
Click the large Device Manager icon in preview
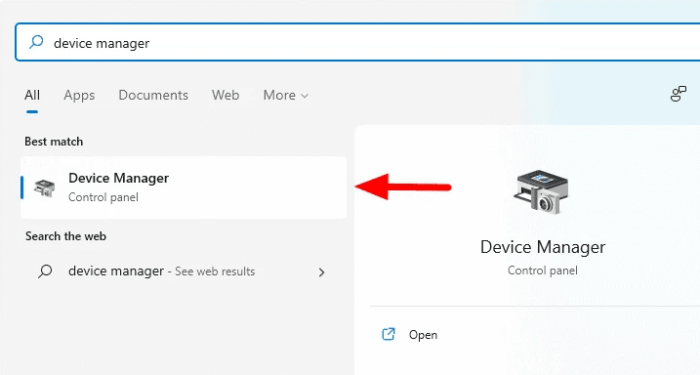(x=541, y=192)
